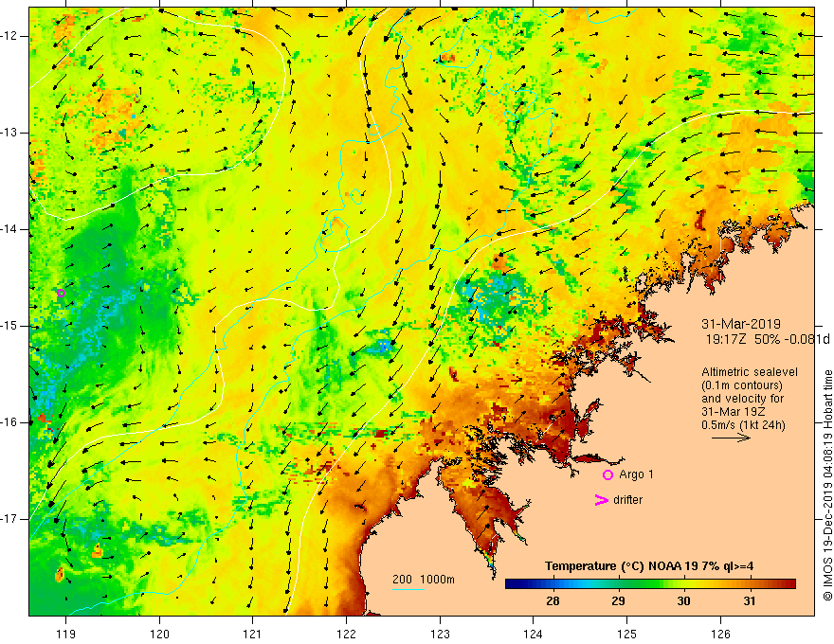Click the 119 longitude axis label
This screenshot has height=644, width=834.
[x=66, y=634]
